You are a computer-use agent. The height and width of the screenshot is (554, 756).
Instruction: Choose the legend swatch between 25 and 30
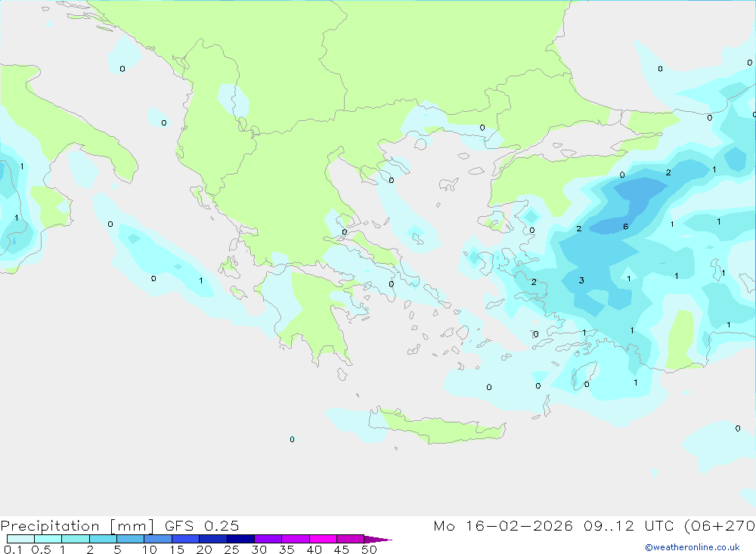(240, 539)
